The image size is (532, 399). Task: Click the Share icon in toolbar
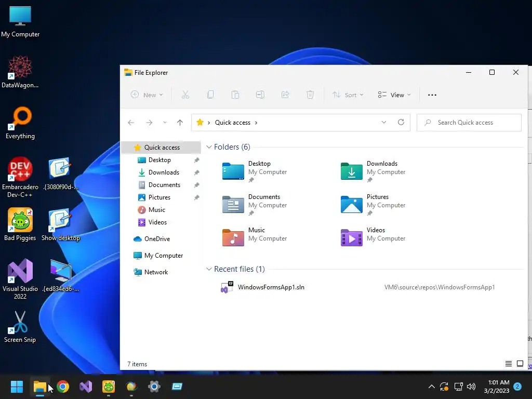coord(285,95)
